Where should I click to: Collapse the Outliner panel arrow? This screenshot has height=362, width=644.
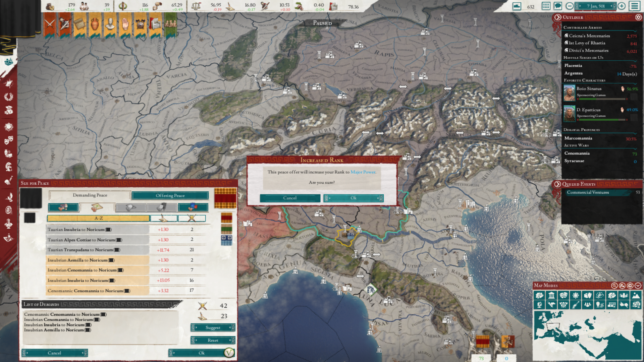coord(557,17)
